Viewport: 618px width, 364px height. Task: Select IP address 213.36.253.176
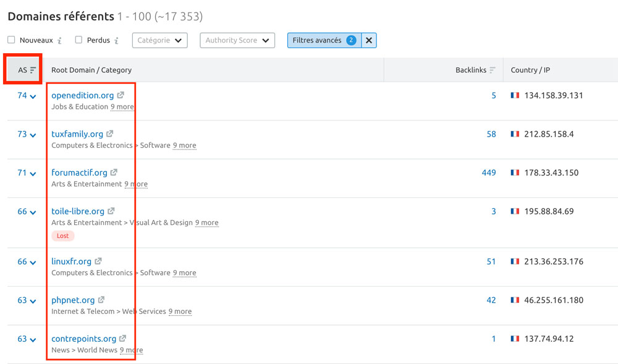pyautogui.click(x=554, y=261)
